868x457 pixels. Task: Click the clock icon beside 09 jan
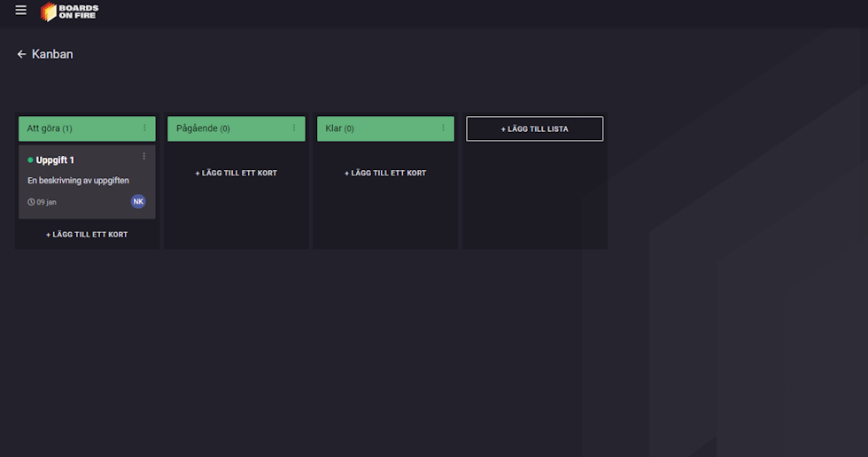31,202
